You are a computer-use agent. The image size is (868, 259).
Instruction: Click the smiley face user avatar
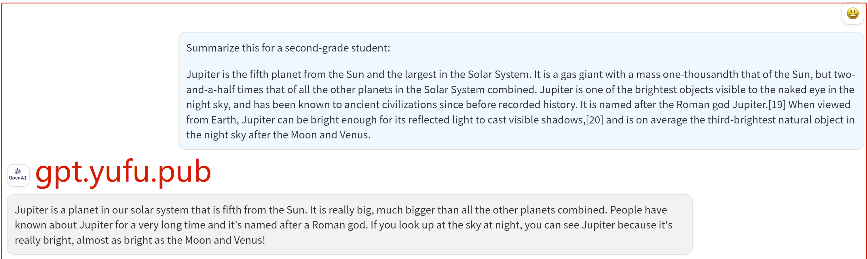pos(852,14)
